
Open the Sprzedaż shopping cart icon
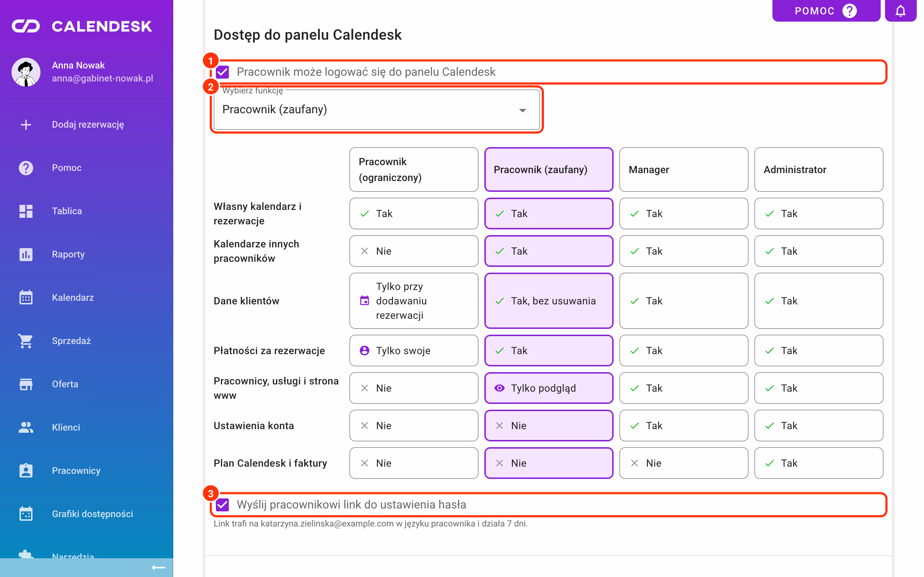point(26,341)
